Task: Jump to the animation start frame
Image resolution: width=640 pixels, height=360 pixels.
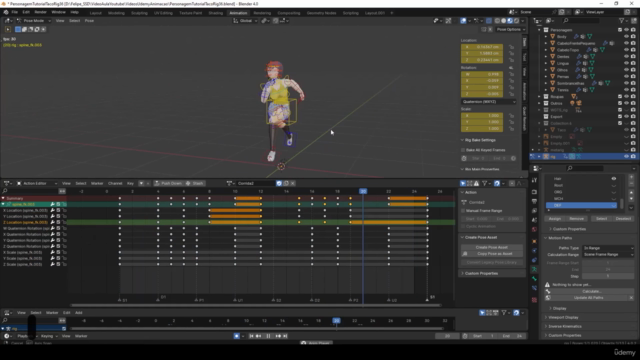Action: tap(251, 336)
